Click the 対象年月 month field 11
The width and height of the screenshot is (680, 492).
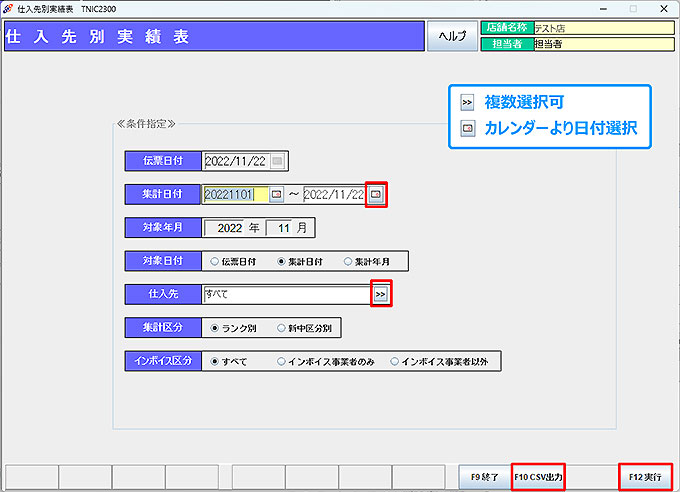(279, 228)
